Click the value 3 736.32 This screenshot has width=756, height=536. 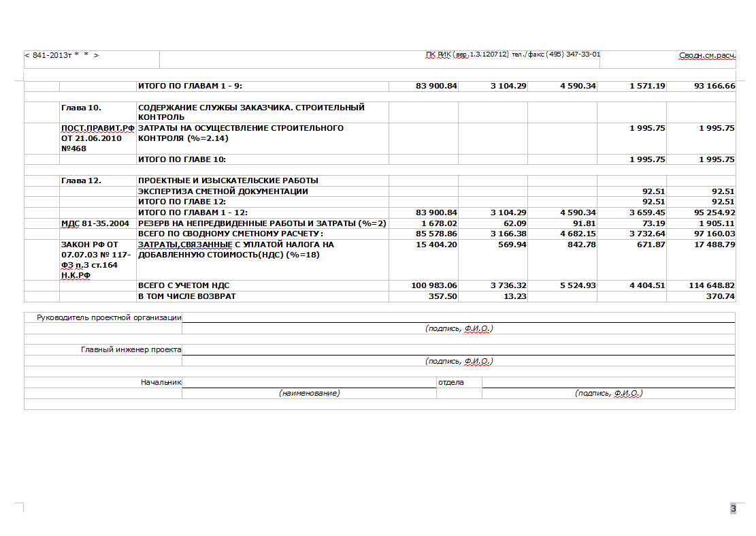[x=508, y=285]
